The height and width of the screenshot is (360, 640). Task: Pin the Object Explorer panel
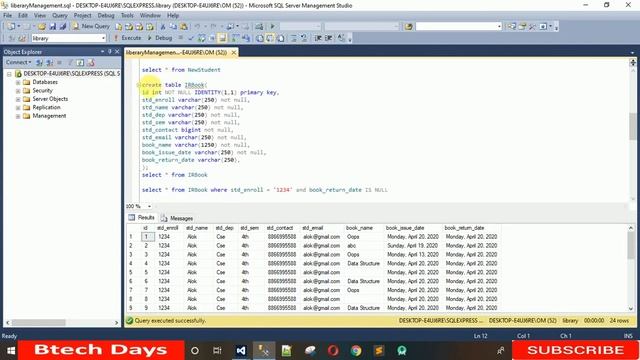[109, 51]
